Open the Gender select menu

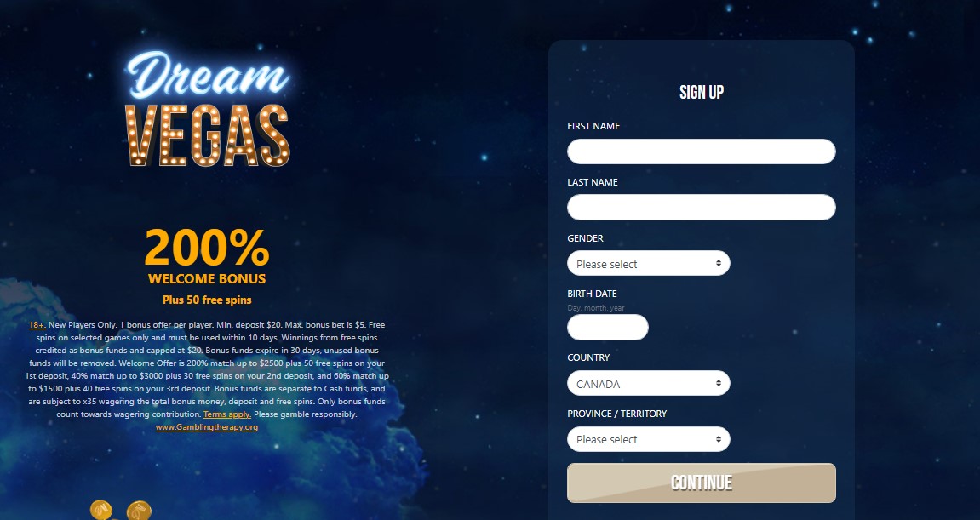click(648, 263)
